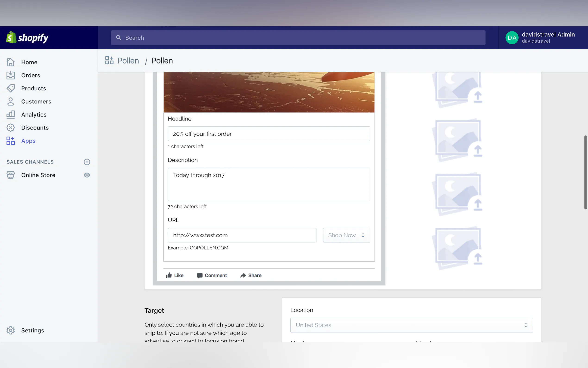The height and width of the screenshot is (368, 588).
Task: Click the Discounts badge icon
Action: [10, 127]
